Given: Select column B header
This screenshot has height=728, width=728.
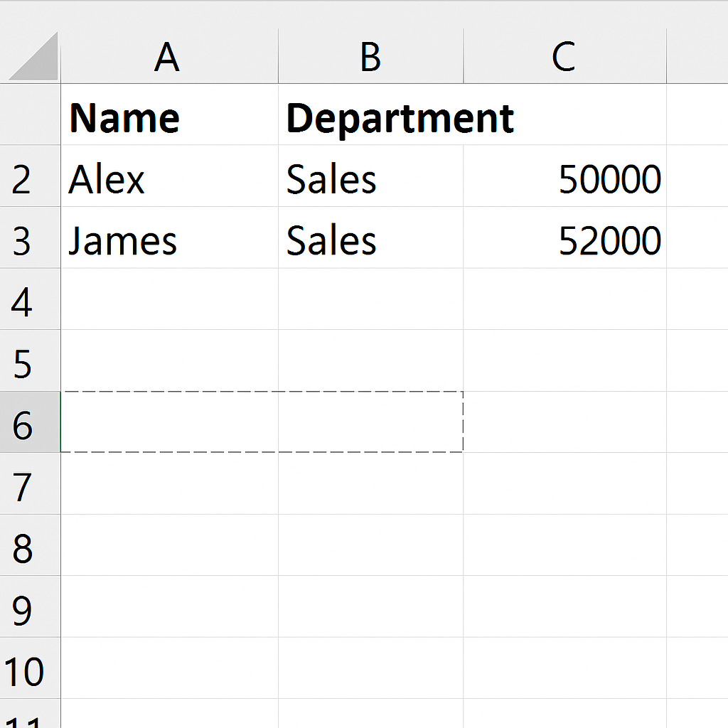Looking at the screenshot, I should click(370, 57).
